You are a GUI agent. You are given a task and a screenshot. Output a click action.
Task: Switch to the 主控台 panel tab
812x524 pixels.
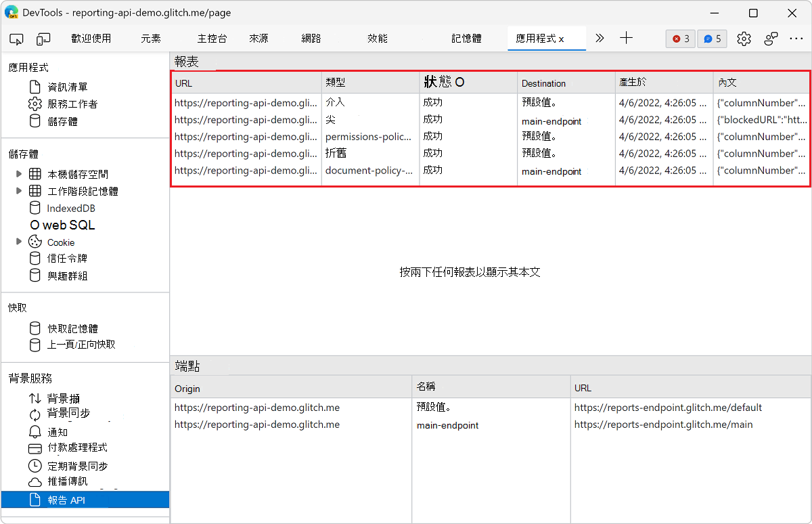point(212,39)
